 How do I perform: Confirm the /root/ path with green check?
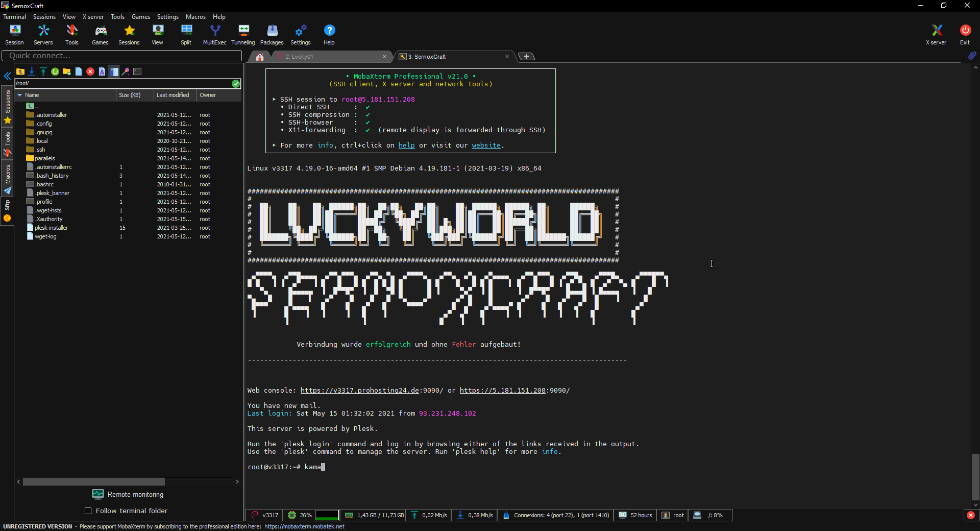(236, 84)
